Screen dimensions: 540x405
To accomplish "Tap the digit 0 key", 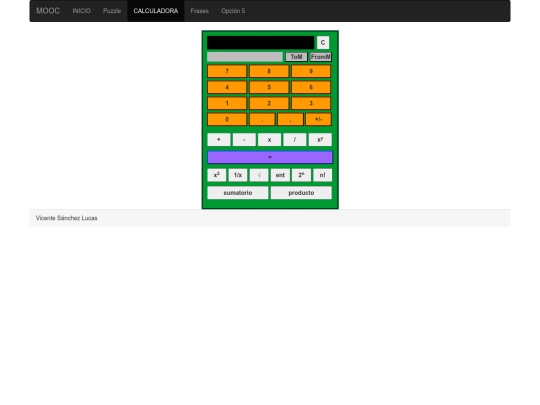I will (227, 120).
